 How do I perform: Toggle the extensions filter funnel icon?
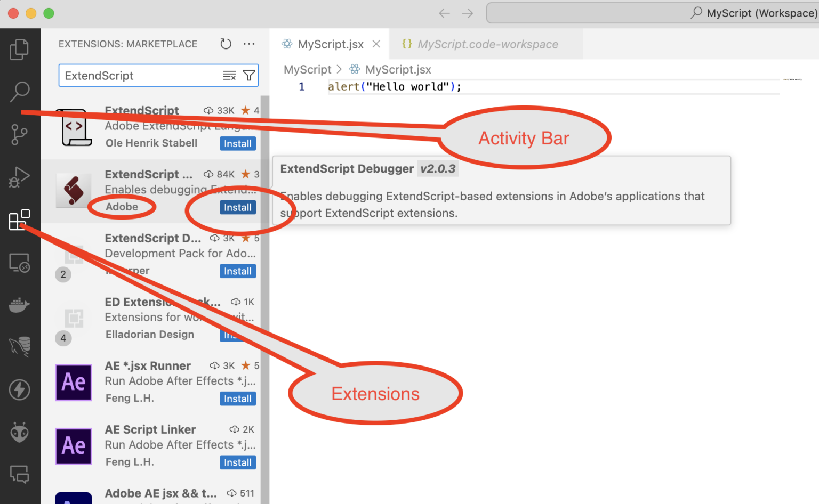tap(248, 75)
